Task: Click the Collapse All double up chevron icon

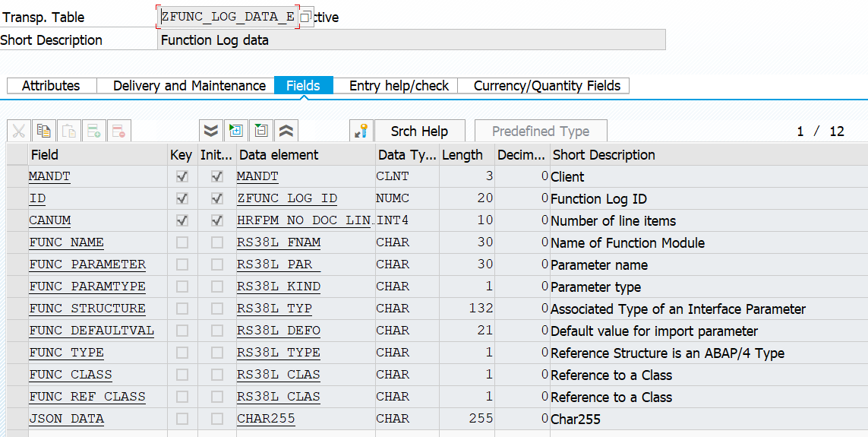Action: [x=286, y=131]
